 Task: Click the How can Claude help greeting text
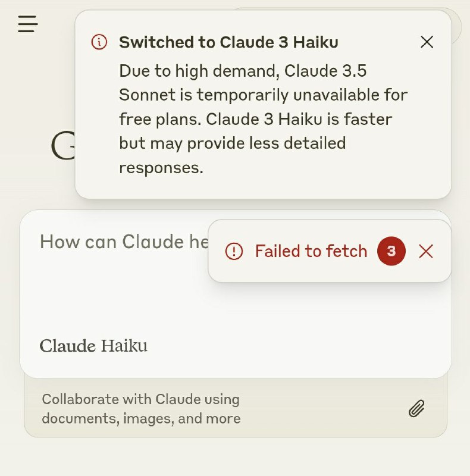click(x=119, y=242)
